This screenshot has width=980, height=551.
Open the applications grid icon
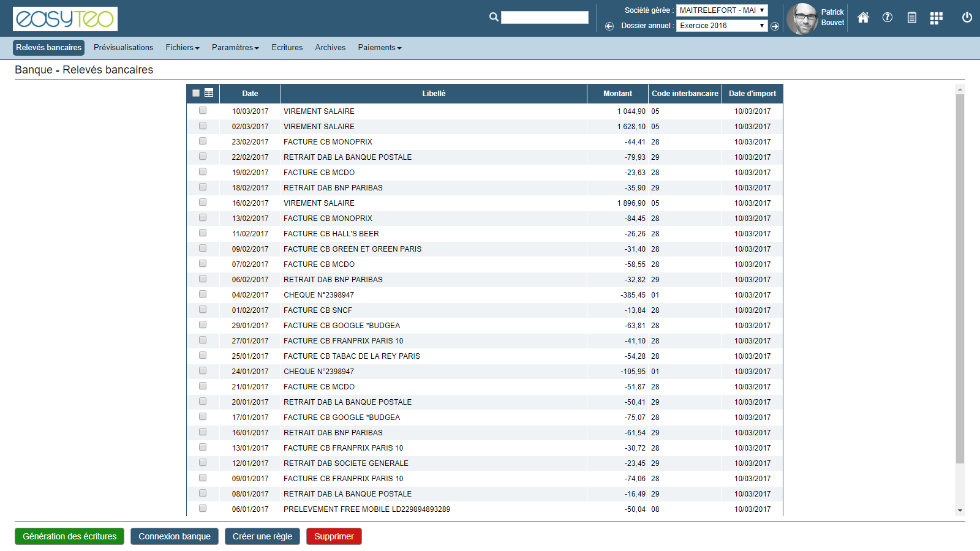936,18
